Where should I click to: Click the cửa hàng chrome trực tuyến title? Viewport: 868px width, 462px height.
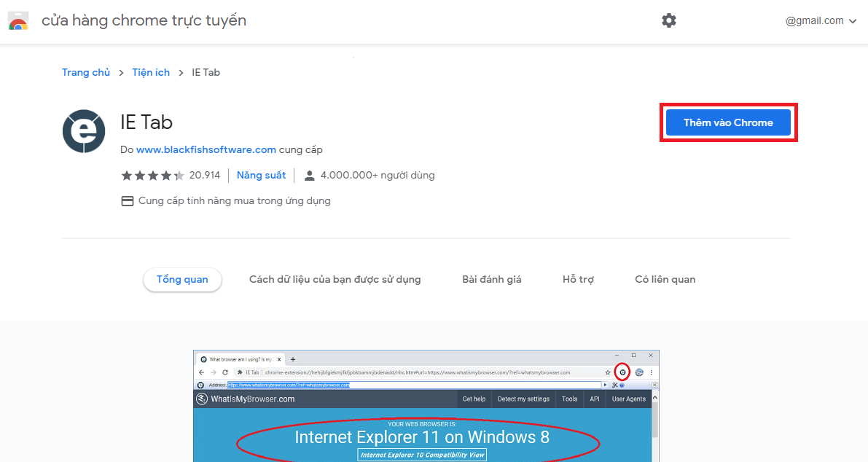(x=144, y=20)
